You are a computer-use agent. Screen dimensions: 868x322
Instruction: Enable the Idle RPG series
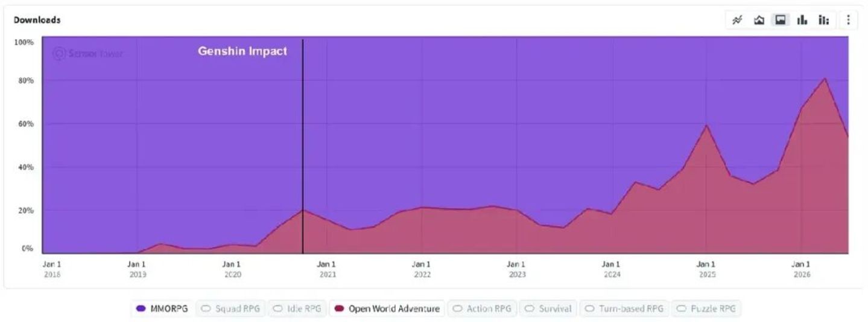[296, 309]
